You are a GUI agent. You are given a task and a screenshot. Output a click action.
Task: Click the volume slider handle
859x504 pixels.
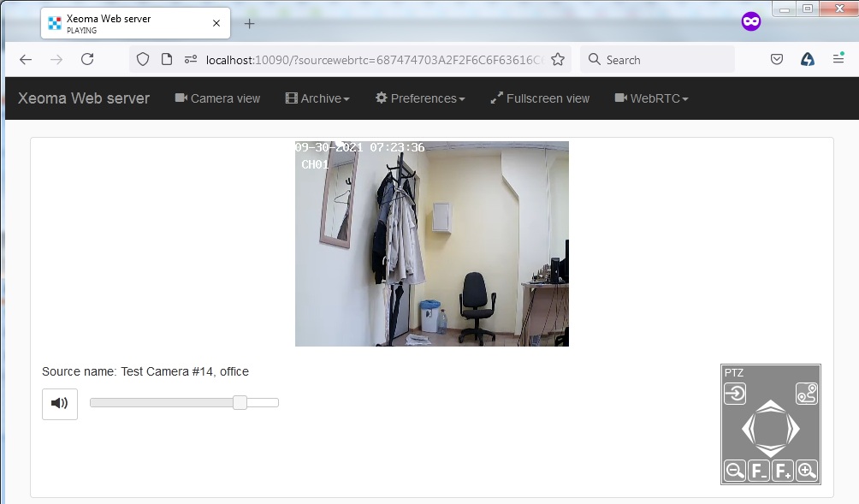240,403
